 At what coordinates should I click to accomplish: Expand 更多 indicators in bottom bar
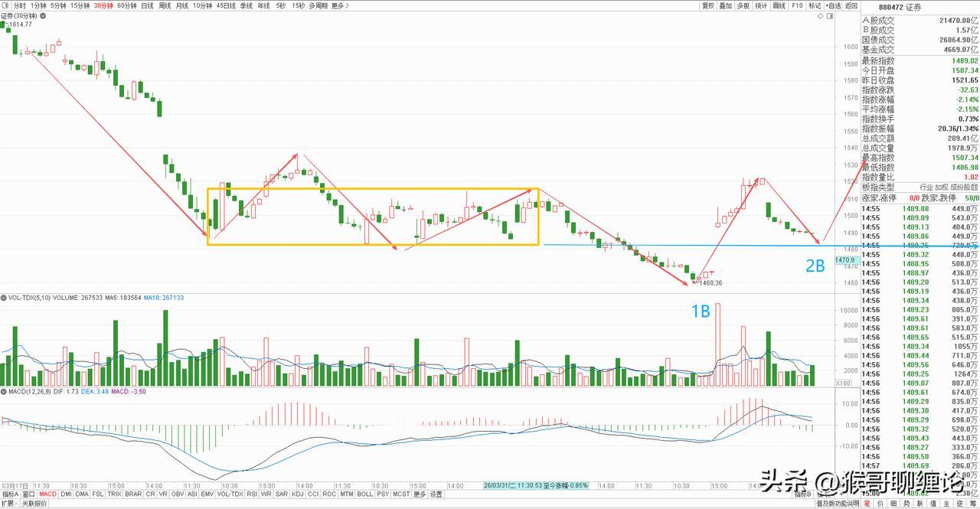[x=420, y=494]
